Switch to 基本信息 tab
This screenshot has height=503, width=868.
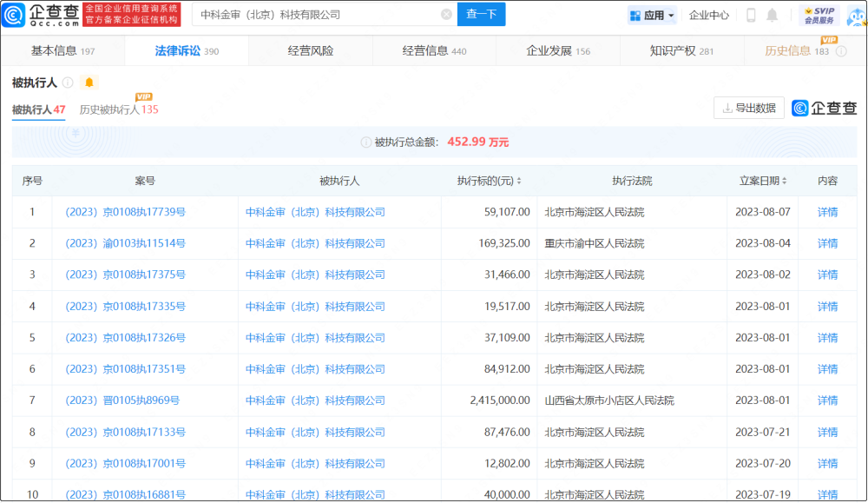(62, 51)
